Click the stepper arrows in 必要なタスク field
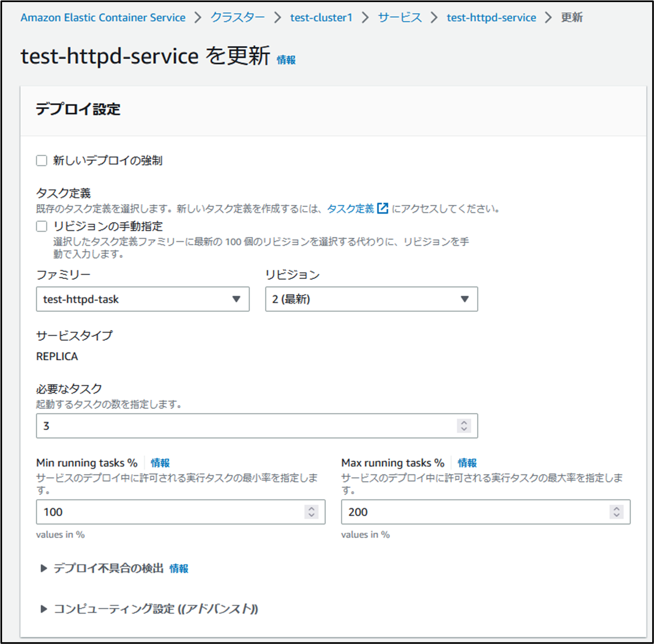This screenshot has height=644, width=654. click(x=464, y=426)
